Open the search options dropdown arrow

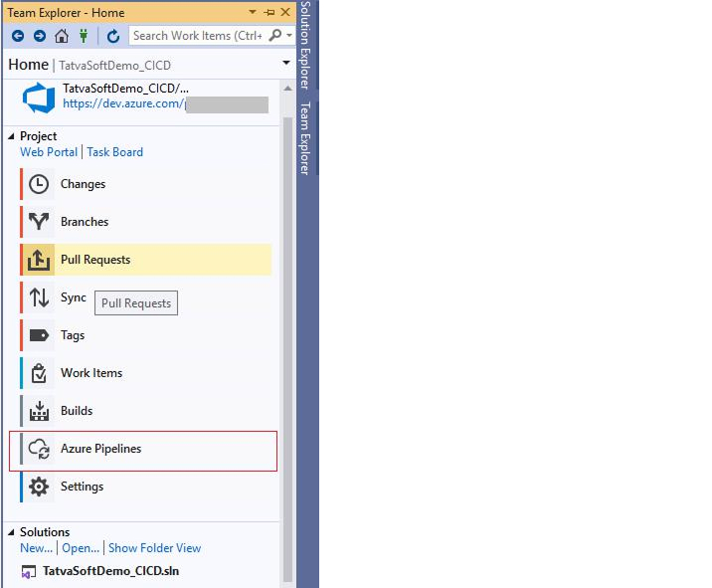(289, 36)
